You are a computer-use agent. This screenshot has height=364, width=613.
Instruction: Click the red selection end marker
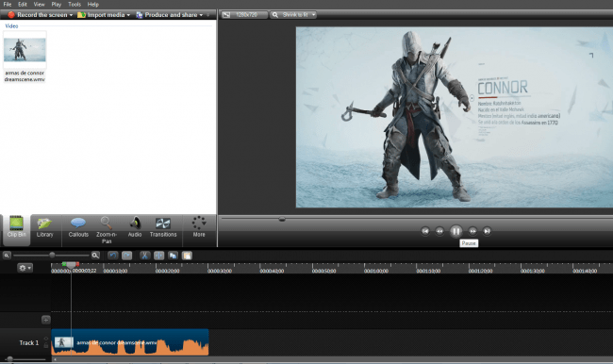pyautogui.click(x=77, y=265)
